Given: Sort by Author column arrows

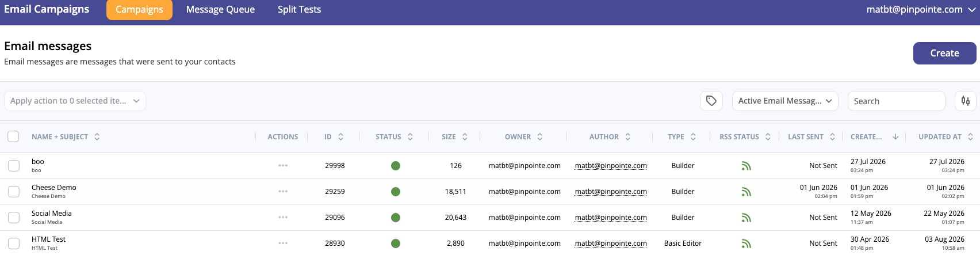Looking at the screenshot, I should coord(628,137).
